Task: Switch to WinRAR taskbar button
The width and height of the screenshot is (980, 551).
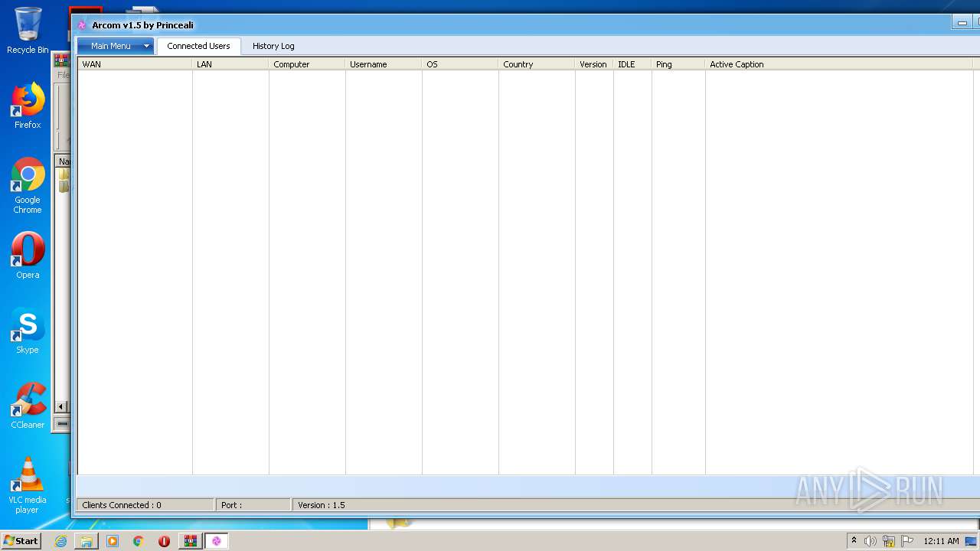Action: pos(190,541)
